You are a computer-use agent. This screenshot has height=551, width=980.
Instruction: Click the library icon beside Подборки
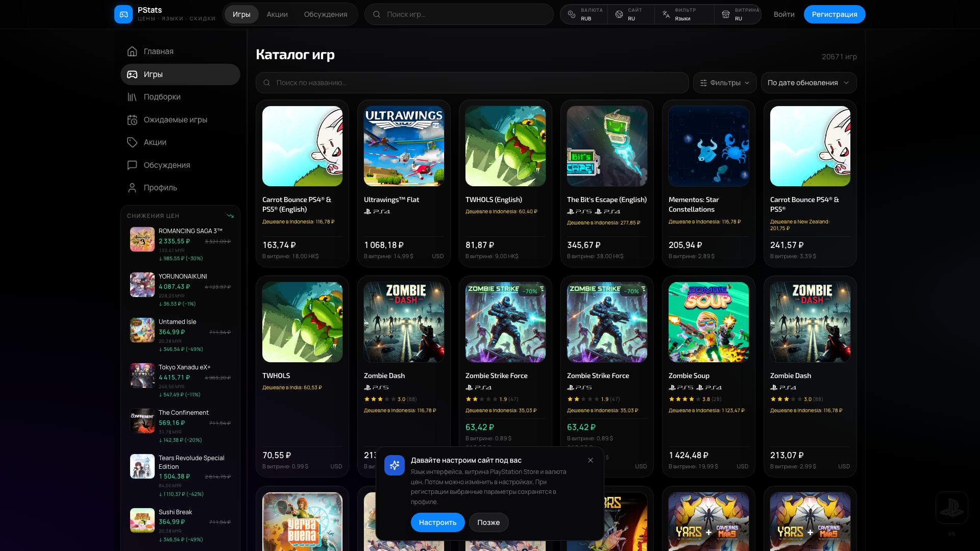click(132, 97)
